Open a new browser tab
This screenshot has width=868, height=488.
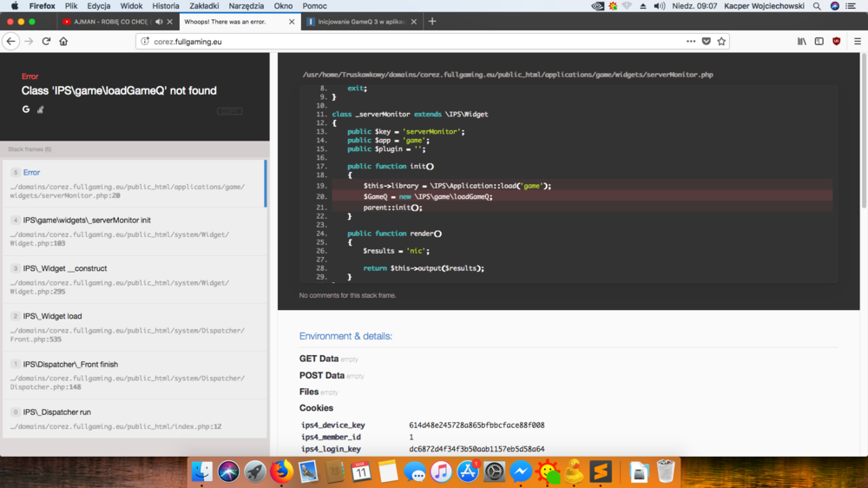[432, 22]
